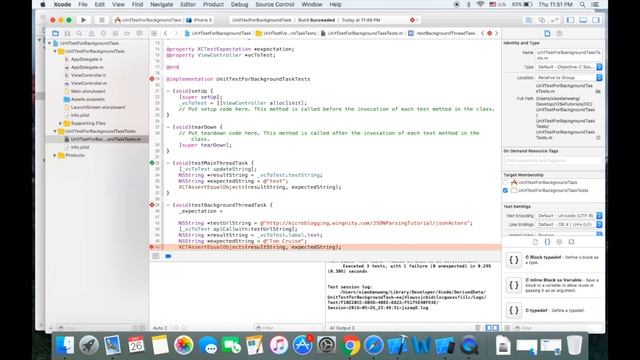Choose the full path folder icon in inspector
Image resolution: width=640 pixels, height=360 pixels.
pyautogui.click(x=598, y=91)
